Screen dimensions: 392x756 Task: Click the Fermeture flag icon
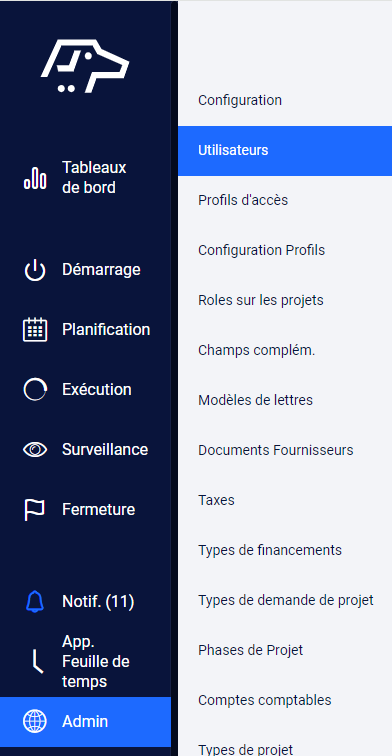(x=35, y=510)
